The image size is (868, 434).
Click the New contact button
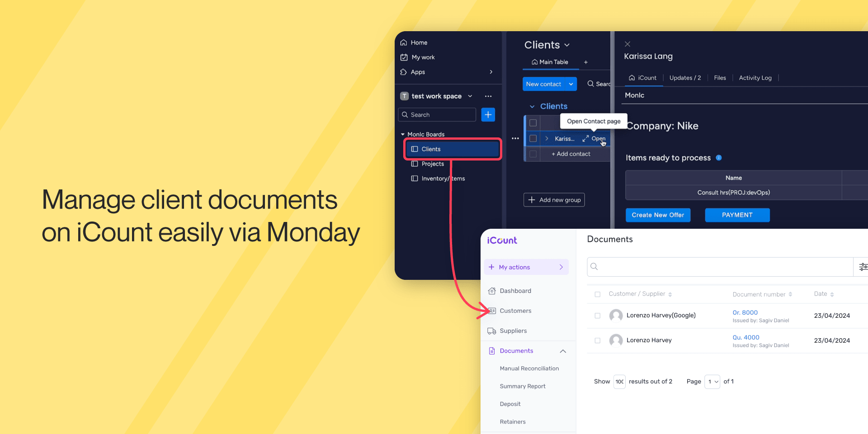pos(543,84)
